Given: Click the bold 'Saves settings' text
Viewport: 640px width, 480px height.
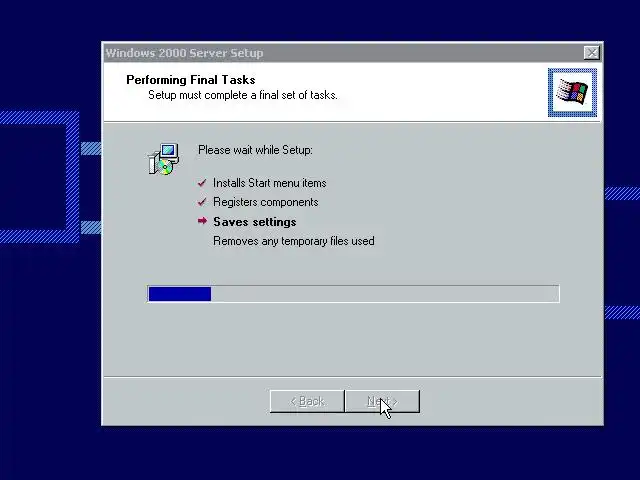Looking at the screenshot, I should [x=255, y=222].
